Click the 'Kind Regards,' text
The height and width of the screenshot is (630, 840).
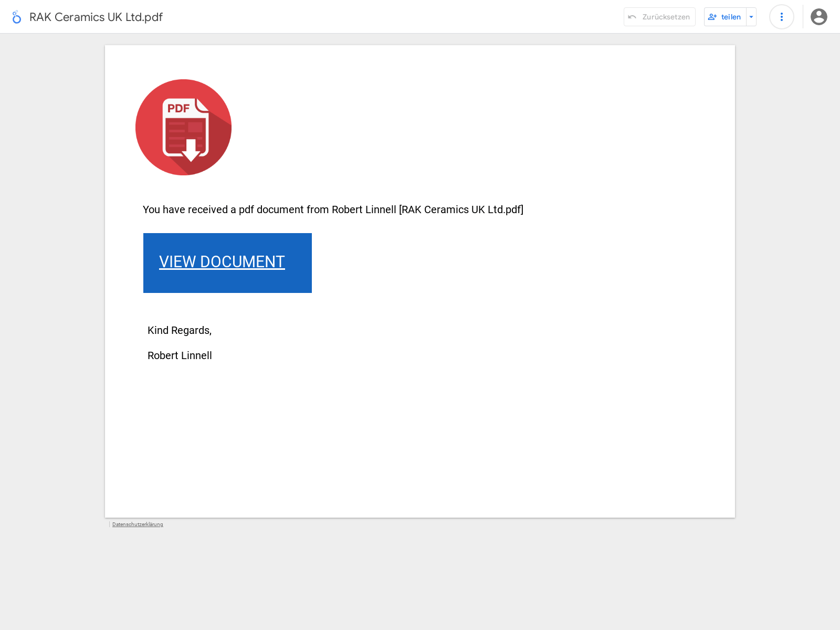(180, 330)
